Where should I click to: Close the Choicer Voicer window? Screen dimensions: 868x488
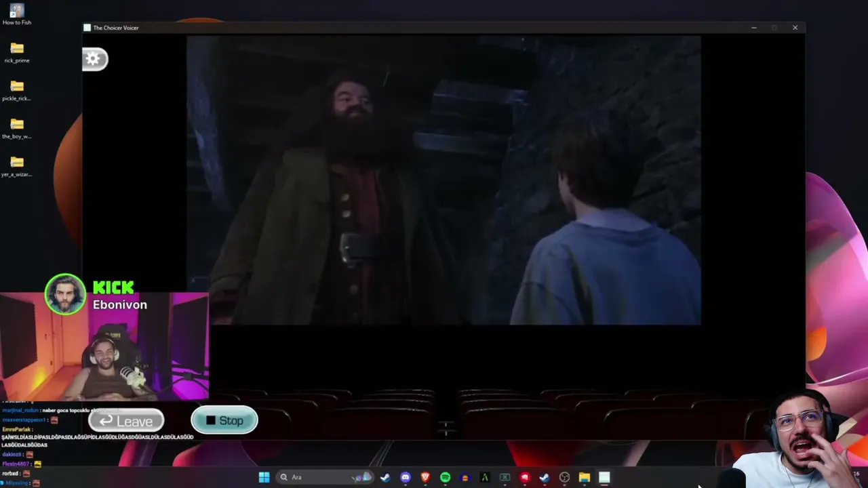795,28
